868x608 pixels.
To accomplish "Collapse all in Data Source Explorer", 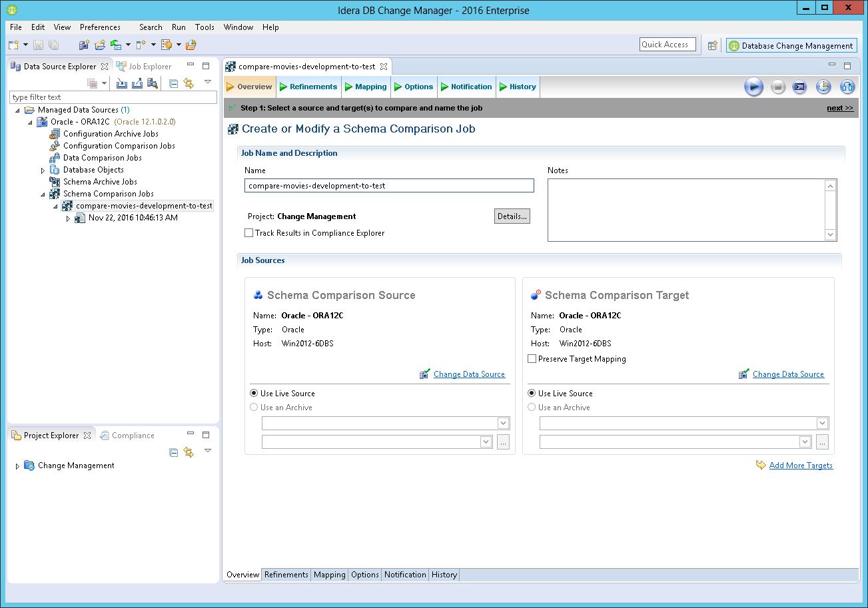I will [173, 83].
